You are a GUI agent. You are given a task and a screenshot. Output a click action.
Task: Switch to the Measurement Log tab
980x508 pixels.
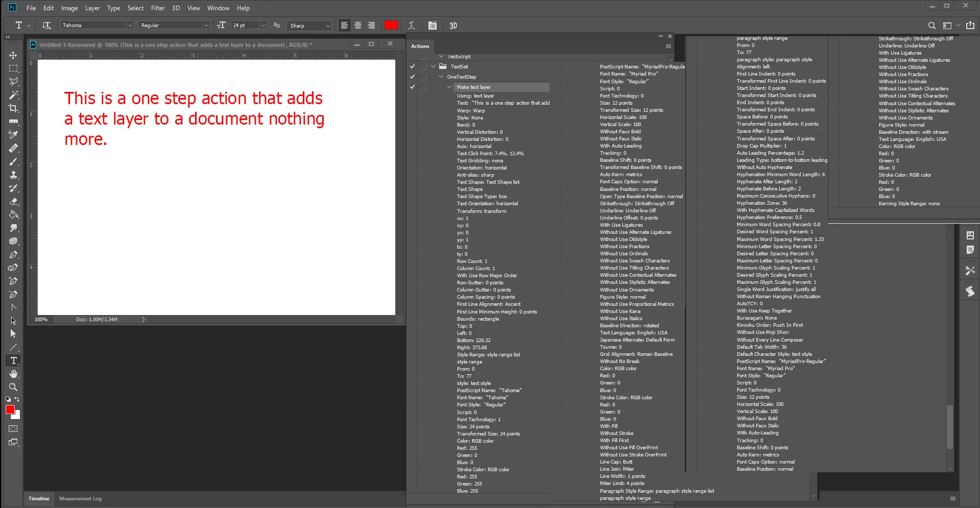(x=80, y=499)
